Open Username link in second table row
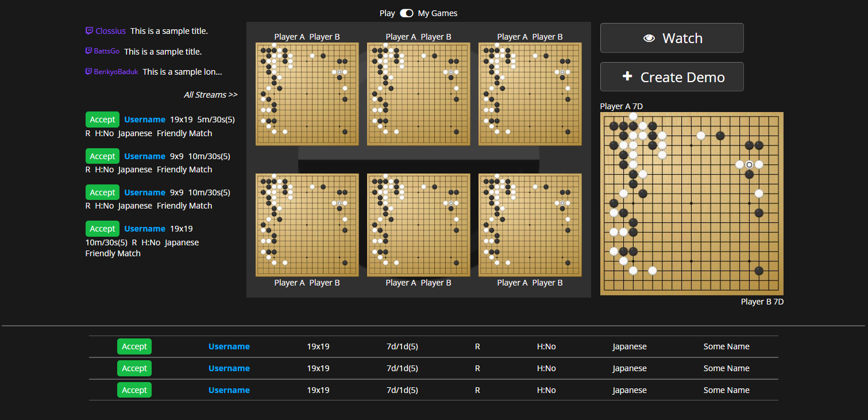The height and width of the screenshot is (420, 868). pos(229,368)
